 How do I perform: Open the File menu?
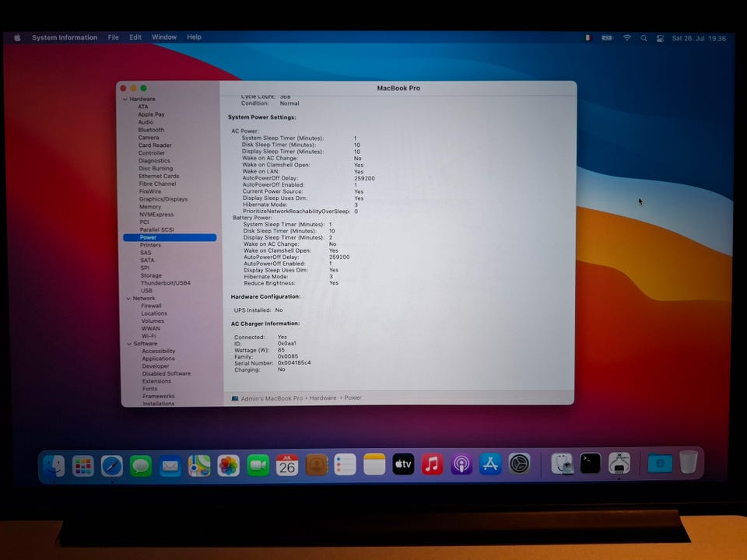(x=114, y=37)
